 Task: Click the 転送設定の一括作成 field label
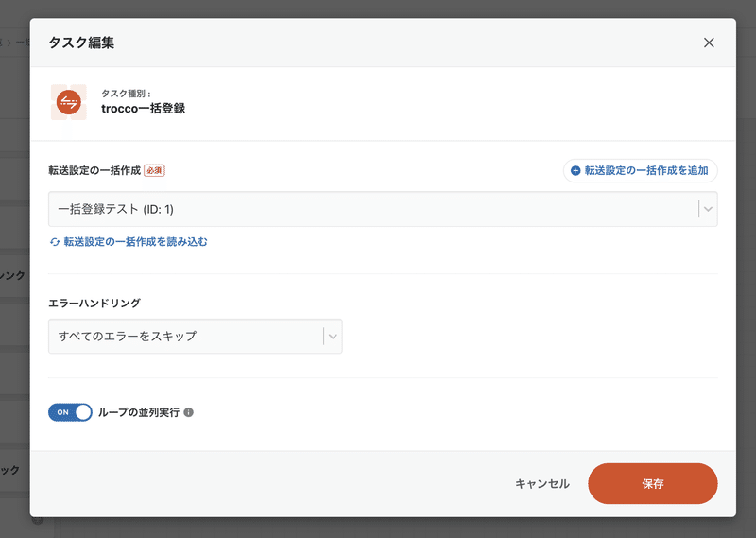(94, 170)
